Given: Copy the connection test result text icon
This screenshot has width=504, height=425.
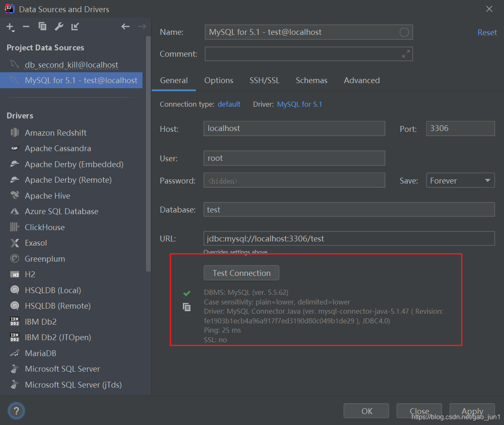Looking at the screenshot, I should [x=187, y=307].
